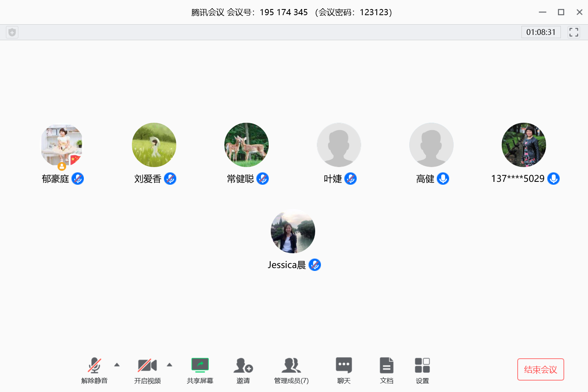Expand video options arrow next to 开启视频
The height and width of the screenshot is (392, 588).
pyautogui.click(x=169, y=364)
